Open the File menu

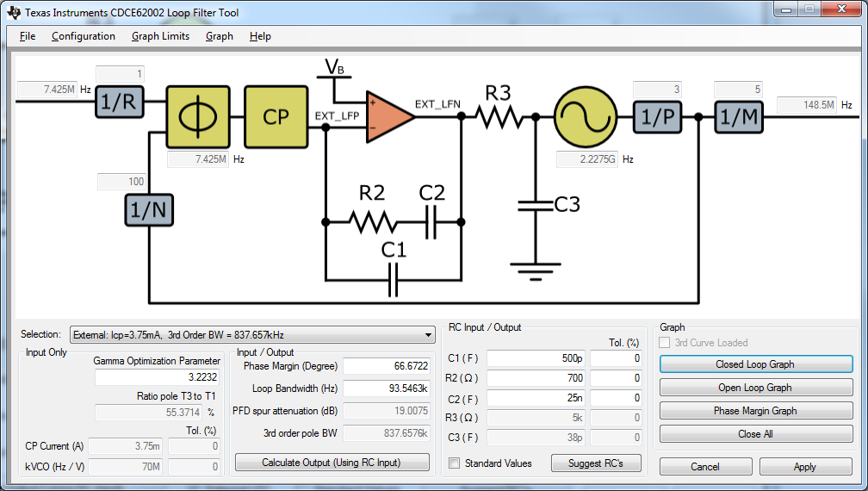[28, 36]
